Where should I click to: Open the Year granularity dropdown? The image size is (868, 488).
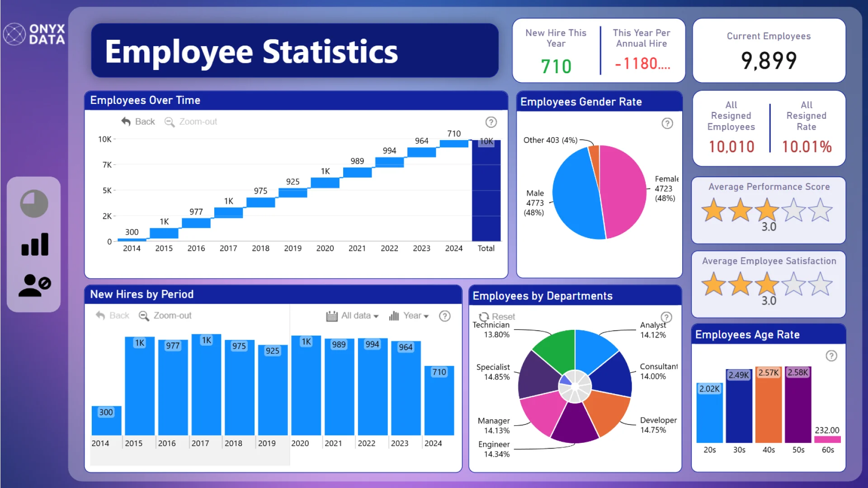409,316
